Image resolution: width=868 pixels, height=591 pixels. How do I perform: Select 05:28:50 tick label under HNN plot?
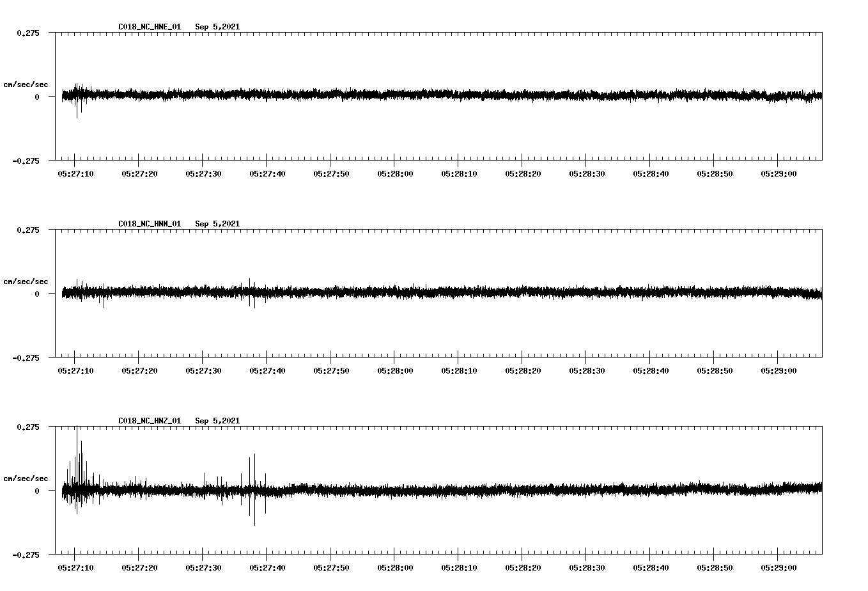pyautogui.click(x=715, y=370)
